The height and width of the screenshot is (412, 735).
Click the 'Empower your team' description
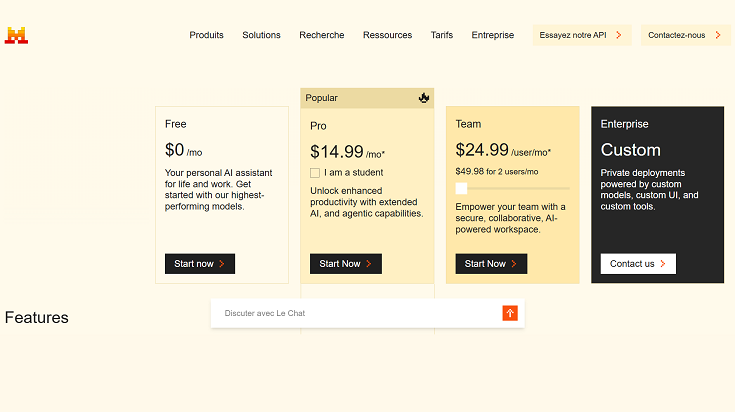point(510,218)
